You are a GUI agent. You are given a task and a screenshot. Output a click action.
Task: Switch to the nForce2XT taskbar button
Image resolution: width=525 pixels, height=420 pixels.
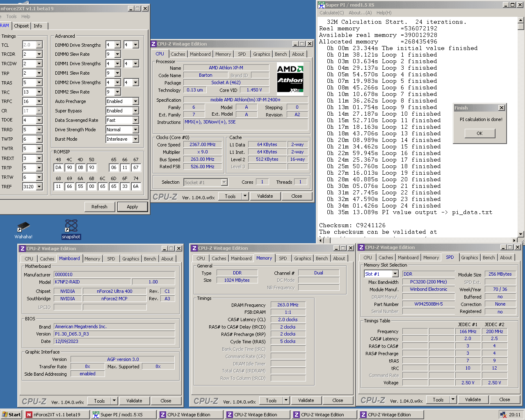pos(57,415)
